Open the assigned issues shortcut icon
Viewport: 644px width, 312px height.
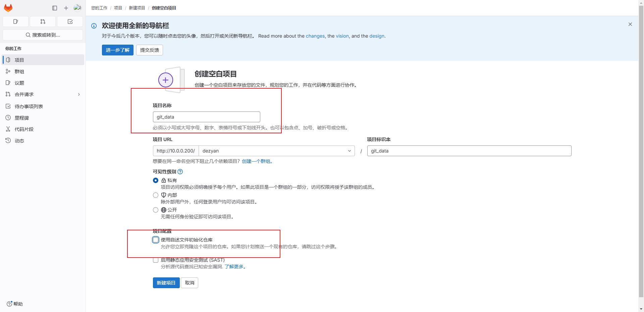[15, 21]
